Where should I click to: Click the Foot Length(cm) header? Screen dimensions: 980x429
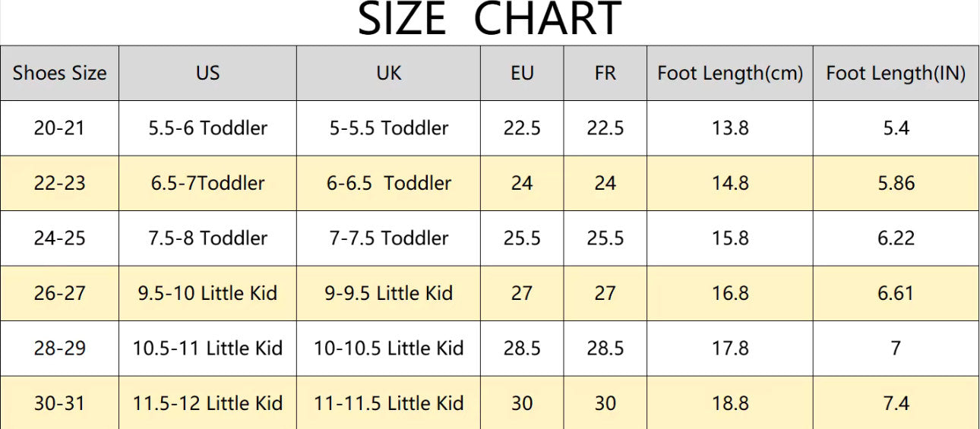(x=730, y=73)
